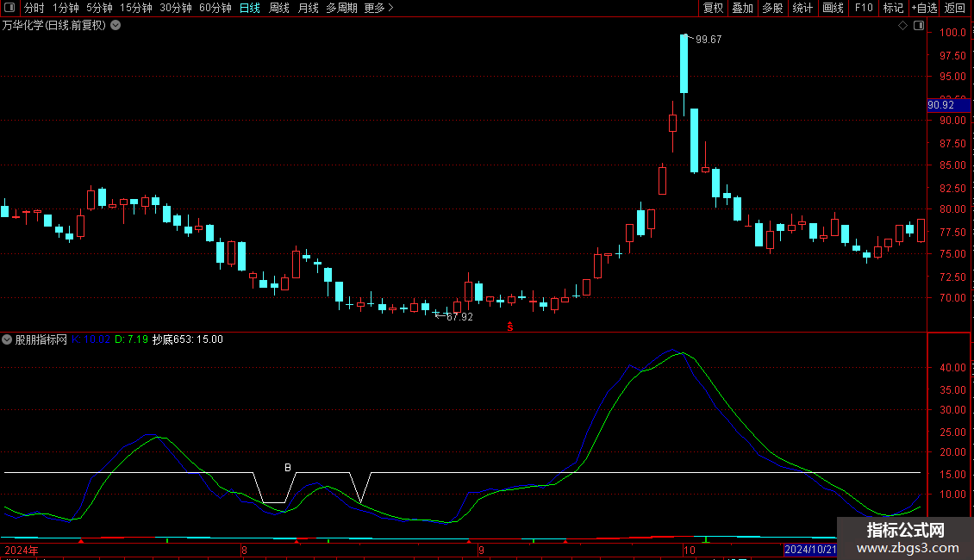Select the 日线 daily chart tab
The height and width of the screenshot is (560, 974).
[x=250, y=8]
